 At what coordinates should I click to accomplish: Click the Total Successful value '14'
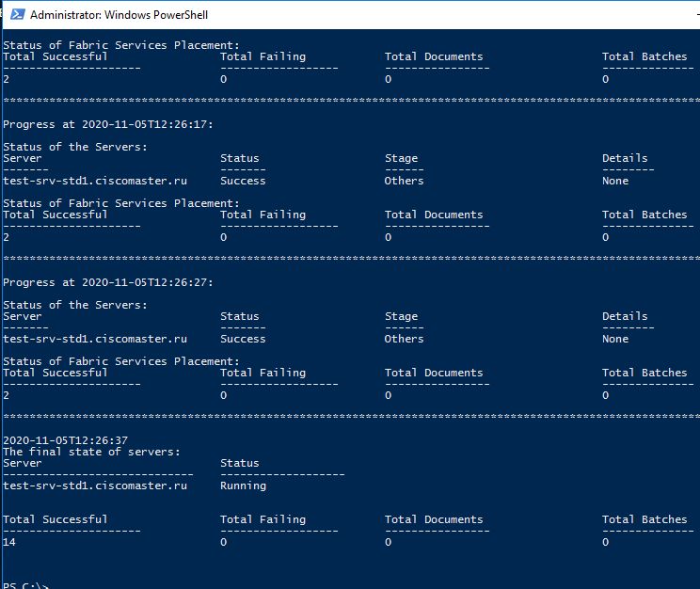(8, 542)
